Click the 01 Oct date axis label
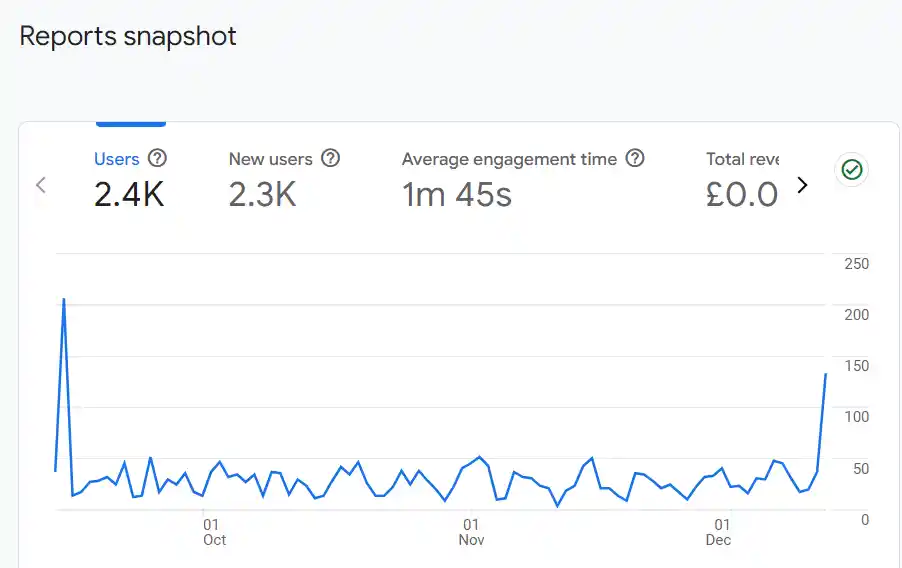 tap(213, 532)
